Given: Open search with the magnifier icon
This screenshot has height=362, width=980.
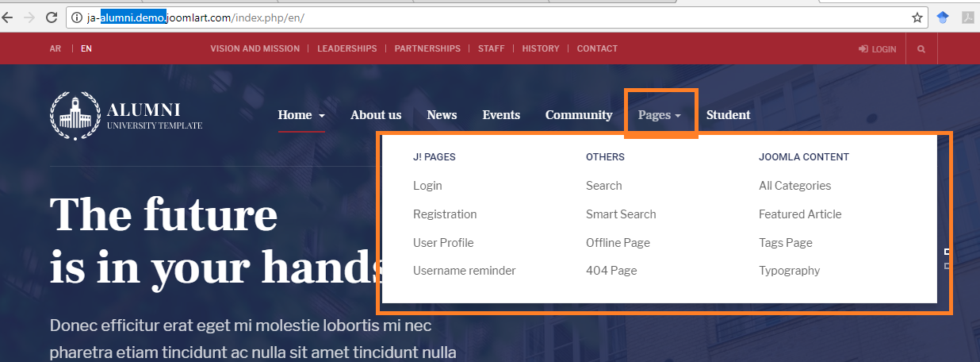Looking at the screenshot, I should [921, 48].
